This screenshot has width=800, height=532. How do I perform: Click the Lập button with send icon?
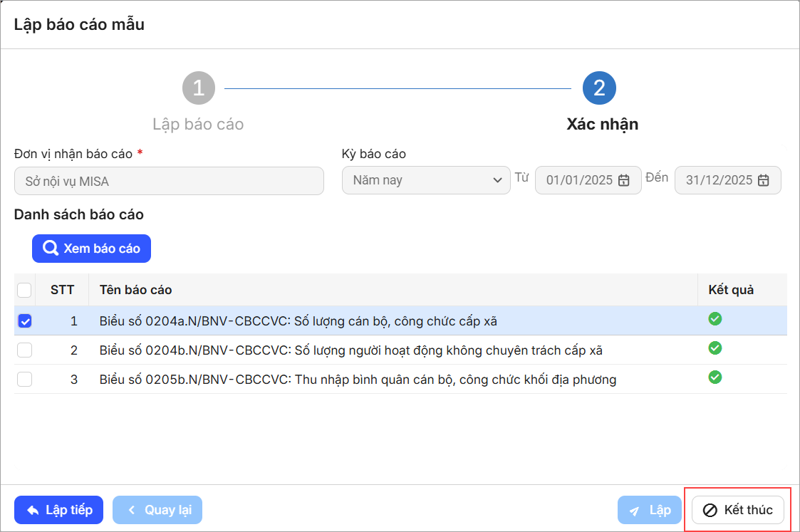[x=650, y=510]
